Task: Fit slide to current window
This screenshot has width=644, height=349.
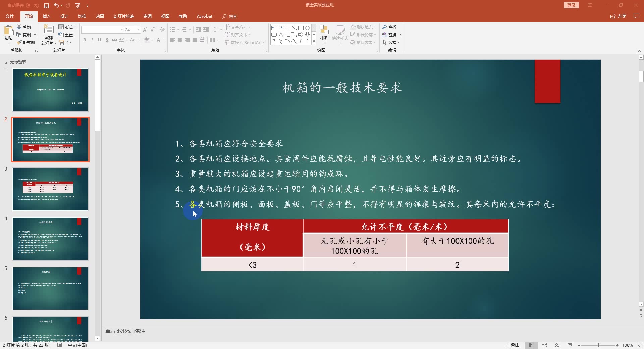Action: pyautogui.click(x=639, y=345)
